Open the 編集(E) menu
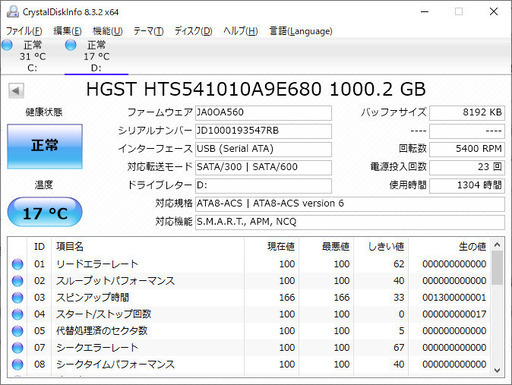The image size is (512, 385). pos(68,31)
